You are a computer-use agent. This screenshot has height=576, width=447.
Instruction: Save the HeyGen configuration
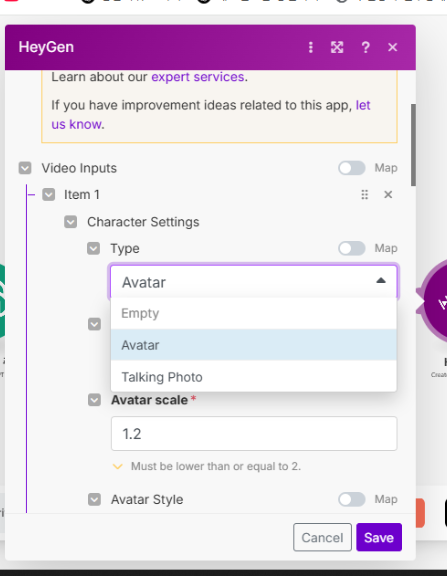tap(379, 537)
